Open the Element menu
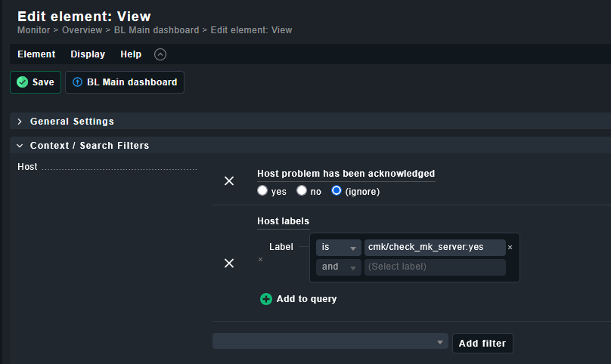This screenshot has height=364, width=611. 36,54
